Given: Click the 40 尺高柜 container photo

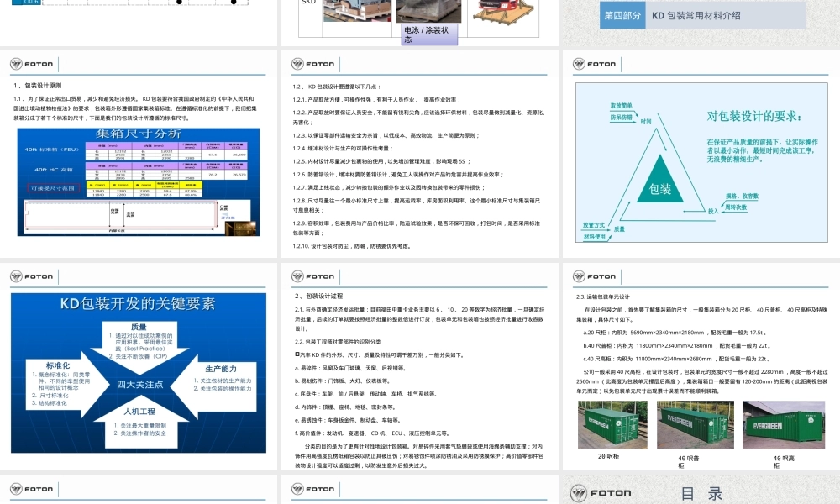Looking at the screenshot, I should click(783, 425).
